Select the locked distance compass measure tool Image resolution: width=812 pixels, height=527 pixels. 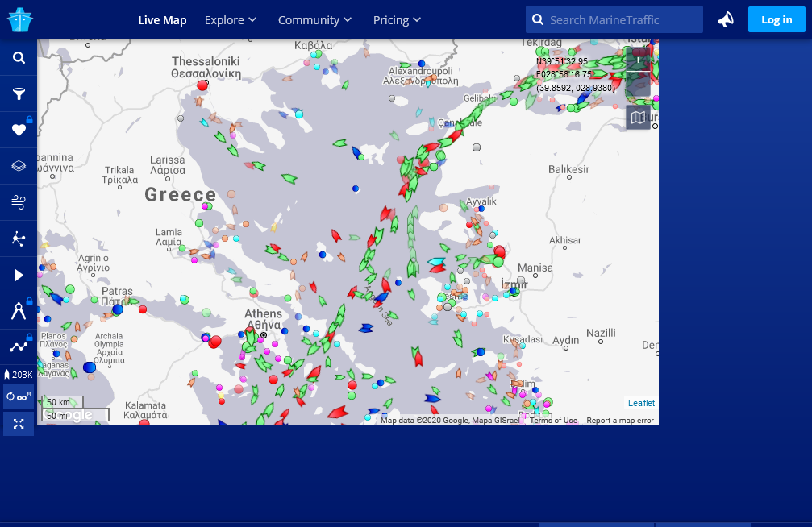point(19,311)
